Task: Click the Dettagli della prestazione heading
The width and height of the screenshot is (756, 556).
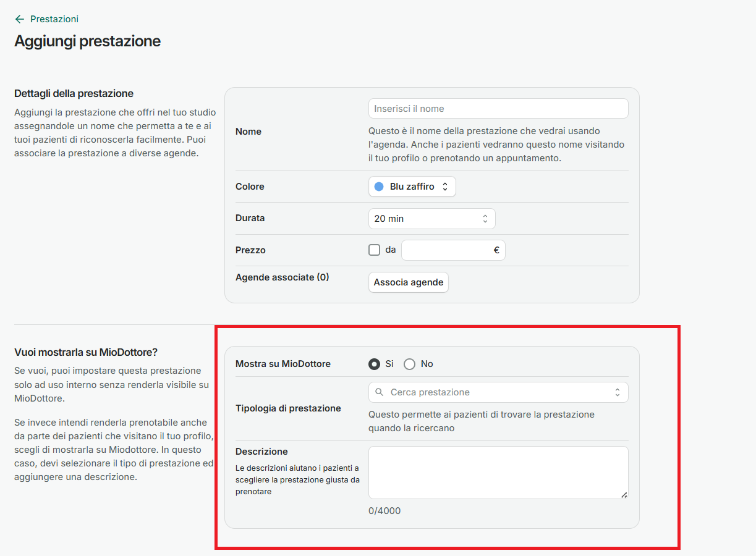Action: tap(74, 93)
